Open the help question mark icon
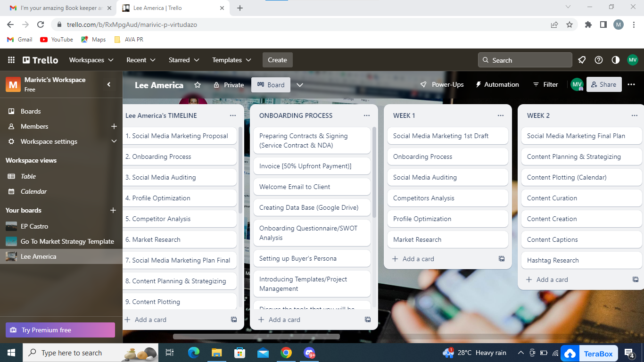The width and height of the screenshot is (644, 362). tap(599, 60)
